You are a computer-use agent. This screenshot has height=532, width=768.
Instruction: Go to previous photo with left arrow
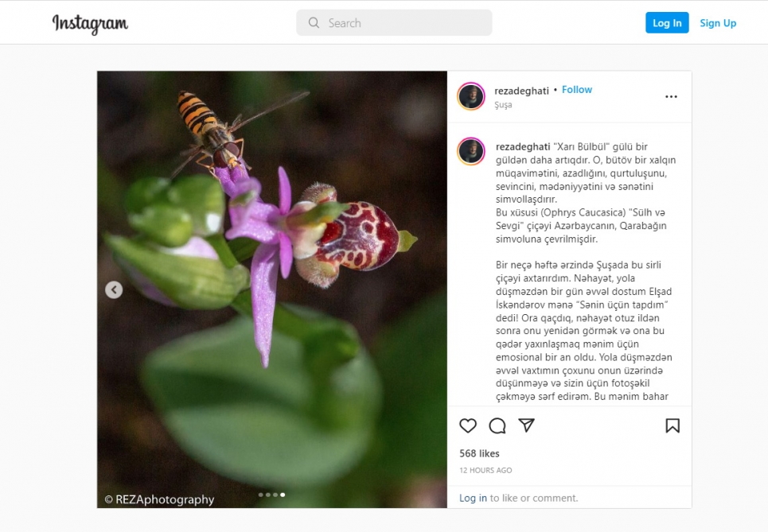tap(114, 289)
